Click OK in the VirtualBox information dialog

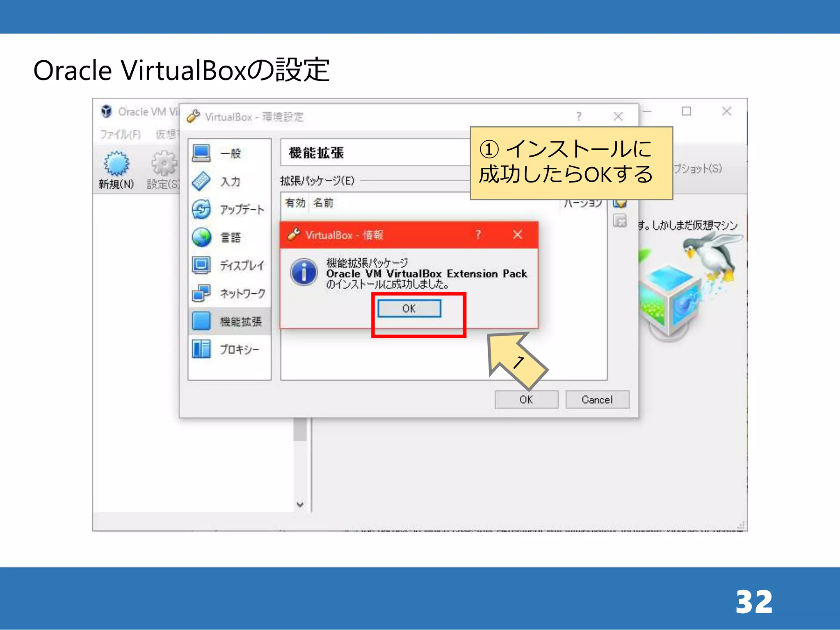(409, 308)
